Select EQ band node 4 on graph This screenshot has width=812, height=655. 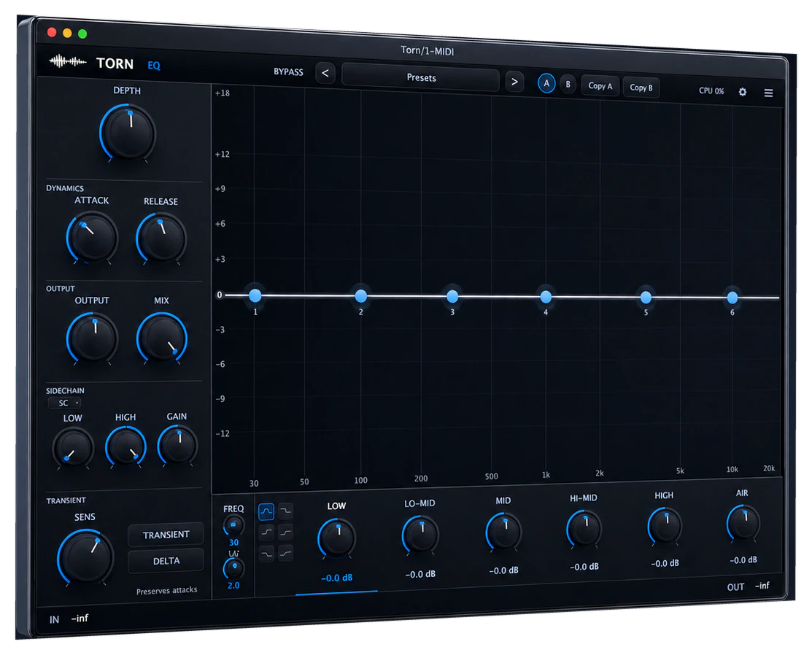(x=546, y=297)
